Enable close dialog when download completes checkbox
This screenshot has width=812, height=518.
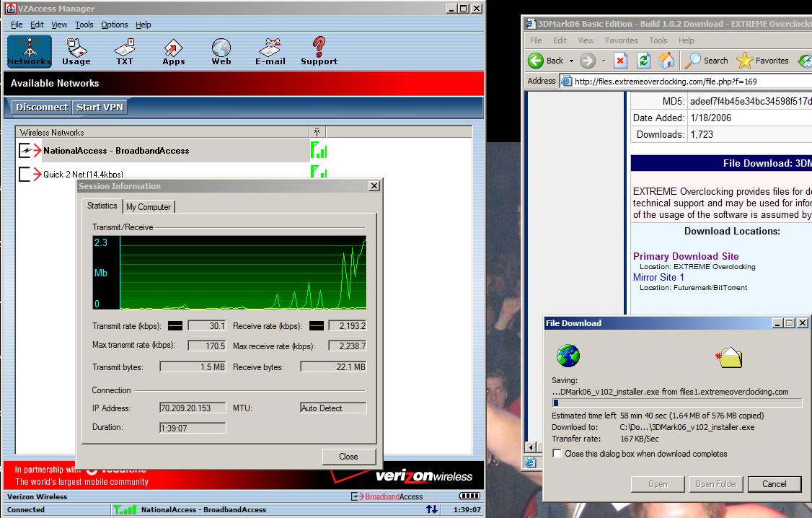(557, 454)
